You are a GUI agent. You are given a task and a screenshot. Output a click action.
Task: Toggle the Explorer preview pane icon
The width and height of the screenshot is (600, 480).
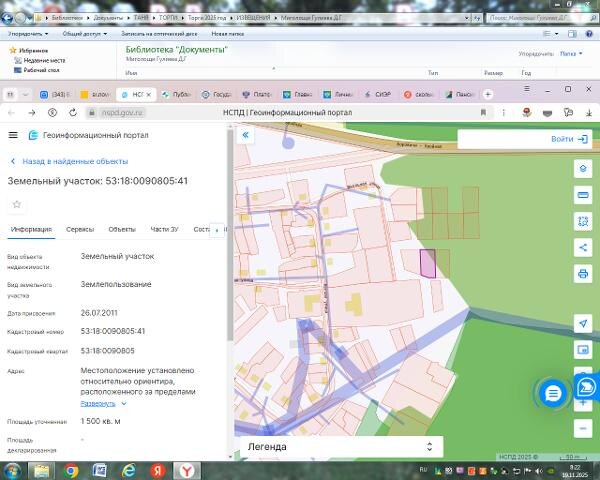coord(572,34)
